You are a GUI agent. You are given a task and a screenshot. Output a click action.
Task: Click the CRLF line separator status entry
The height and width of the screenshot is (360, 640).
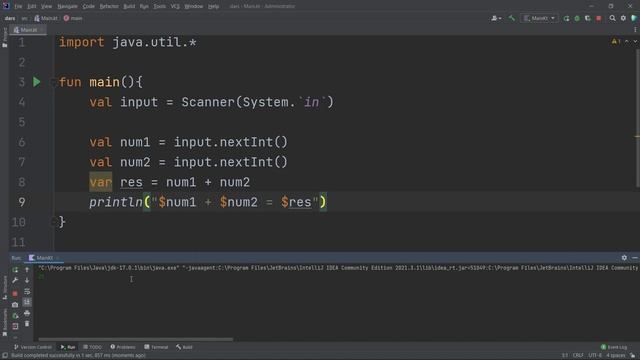[578, 356]
